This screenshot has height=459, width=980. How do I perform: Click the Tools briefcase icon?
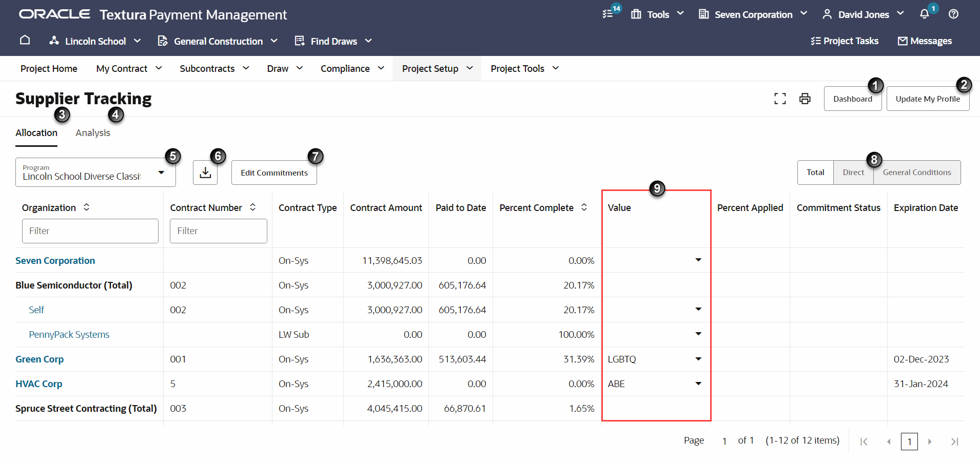pyautogui.click(x=636, y=14)
